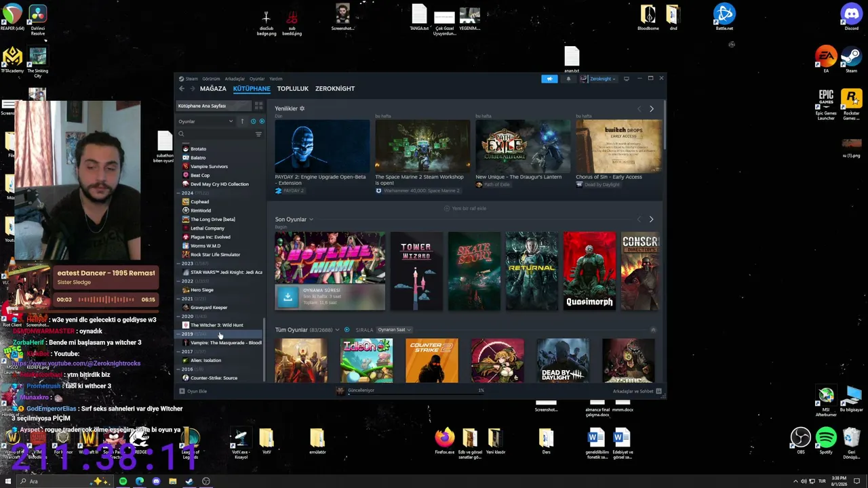Select Balatro in the game list

[x=198, y=158]
